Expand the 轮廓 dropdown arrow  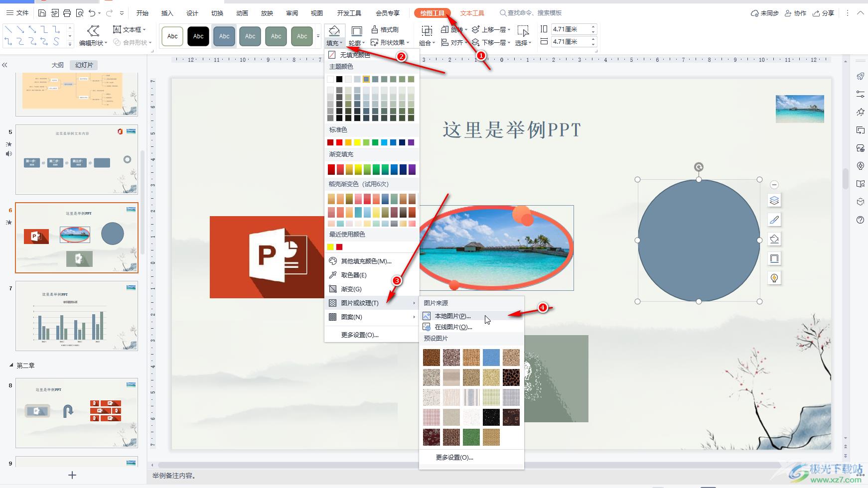[364, 43]
